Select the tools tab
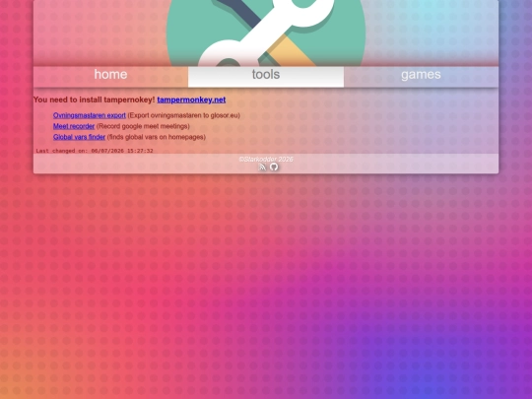The width and height of the screenshot is (532, 399). tap(266, 77)
